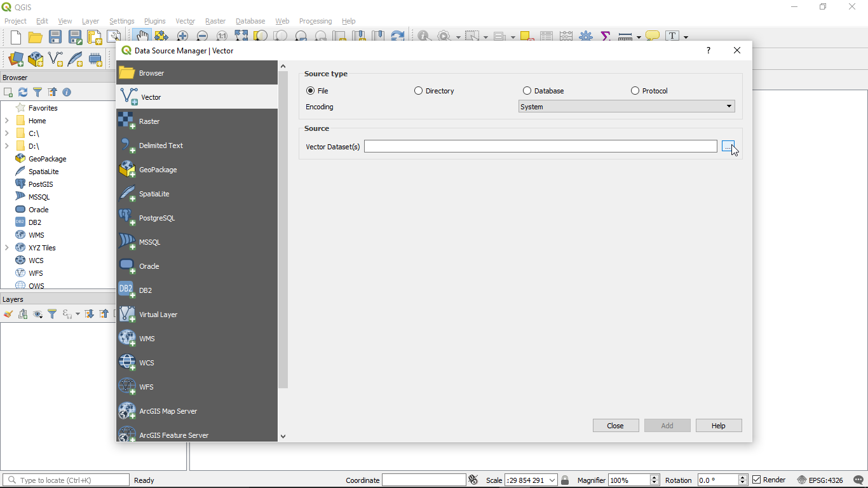Click the Zoom In magnifier icon
The width and height of the screenshot is (868, 488).
(x=182, y=37)
